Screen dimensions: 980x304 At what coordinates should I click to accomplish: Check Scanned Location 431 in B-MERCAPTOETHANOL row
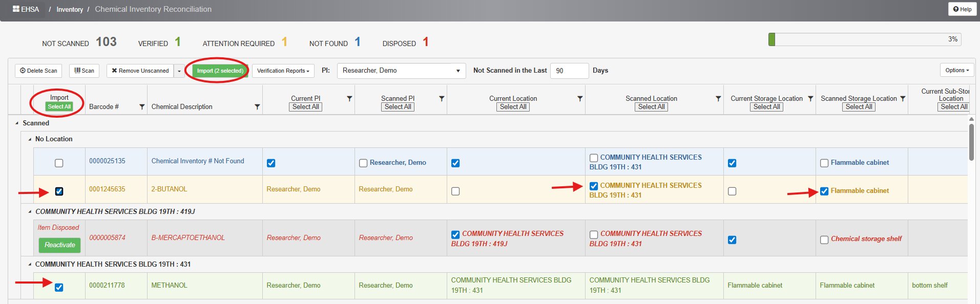594,235
